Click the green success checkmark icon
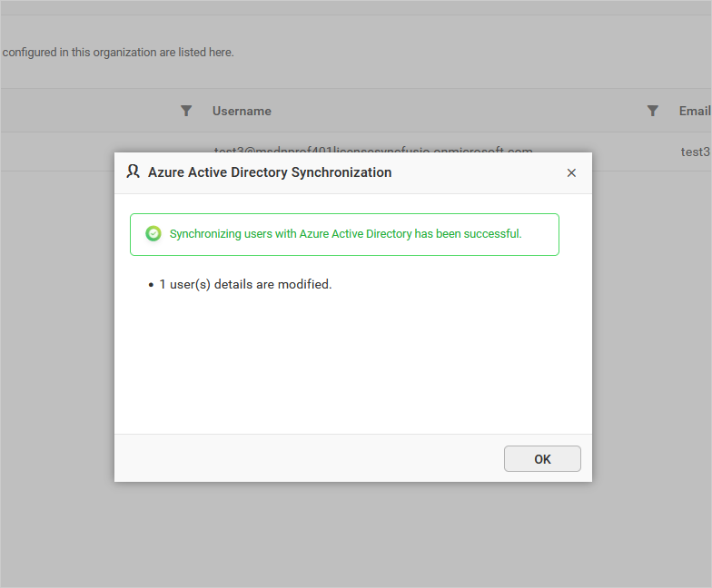Image resolution: width=712 pixels, height=588 pixels. (153, 234)
